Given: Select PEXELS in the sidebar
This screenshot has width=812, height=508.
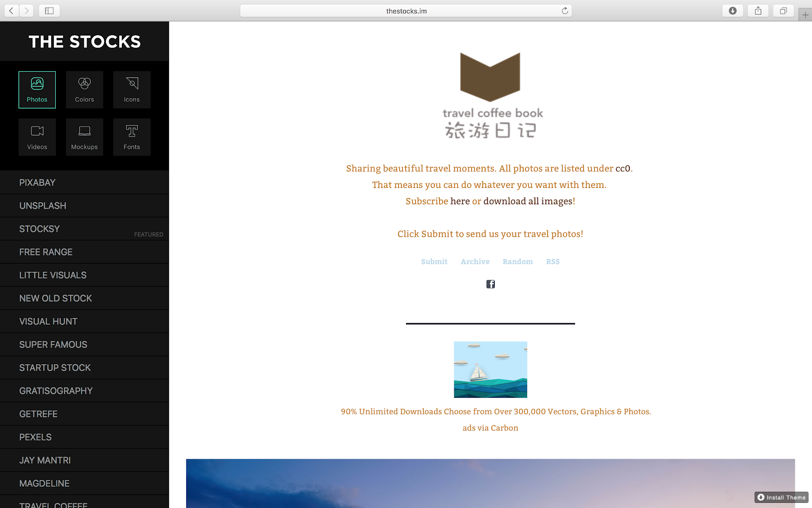Looking at the screenshot, I should 84,437.
